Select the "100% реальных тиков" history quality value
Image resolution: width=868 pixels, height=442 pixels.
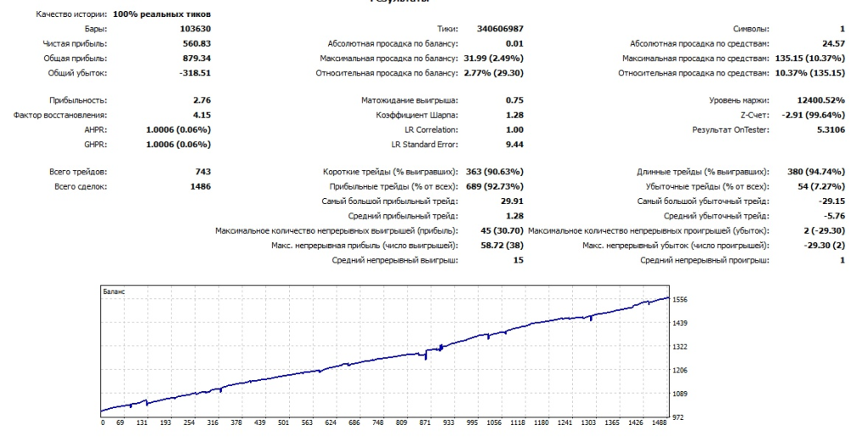point(163,14)
